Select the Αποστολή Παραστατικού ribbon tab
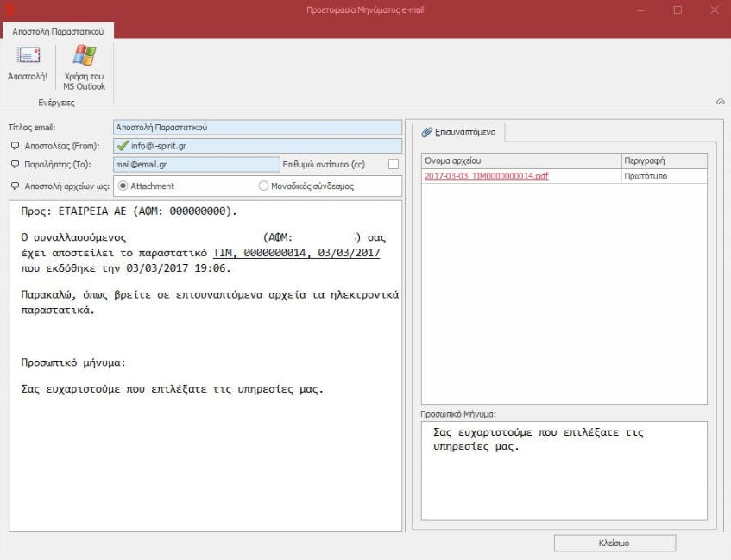 click(x=58, y=31)
